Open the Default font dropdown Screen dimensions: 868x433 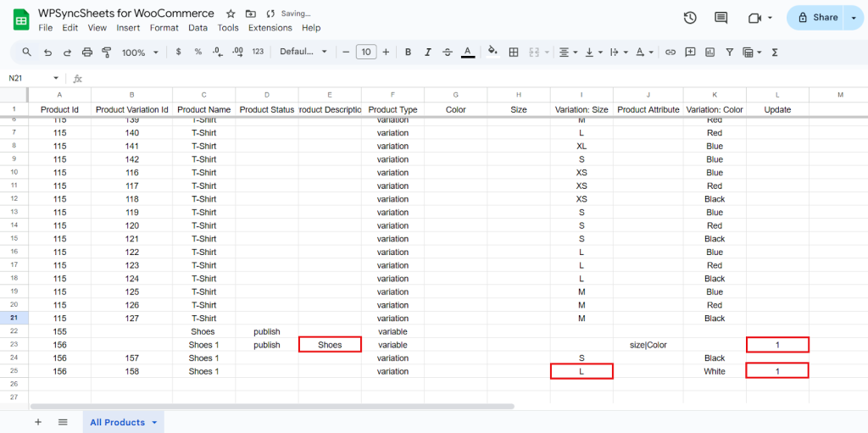[x=303, y=52]
